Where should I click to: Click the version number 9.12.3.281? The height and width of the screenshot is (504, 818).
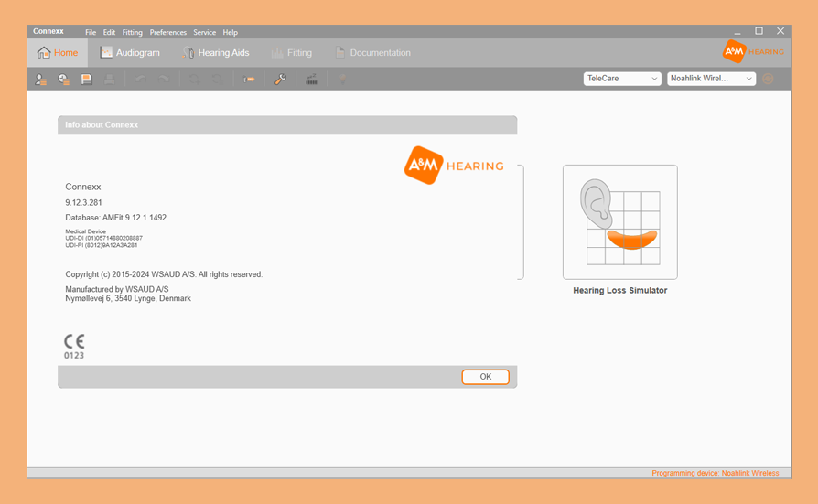pos(83,202)
